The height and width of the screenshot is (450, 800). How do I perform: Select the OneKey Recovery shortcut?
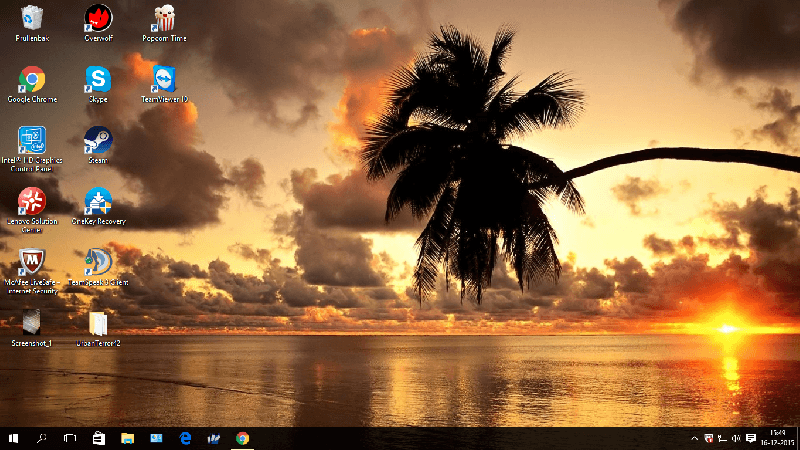(98, 201)
